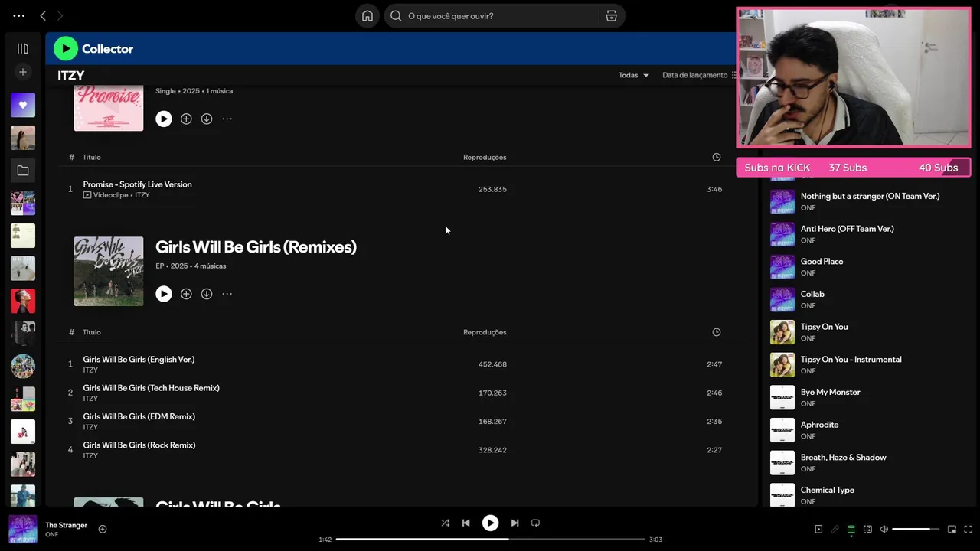Click the search field O que você quer ouvir?
Viewport: 980px width, 551px height.
(x=499, y=15)
